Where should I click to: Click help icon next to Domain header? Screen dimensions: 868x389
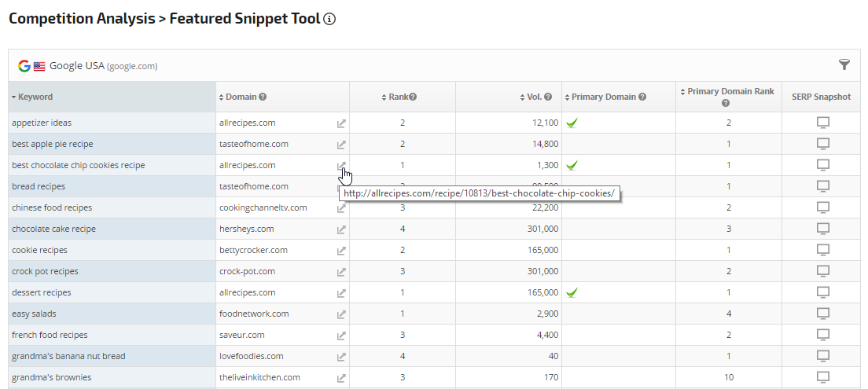263,97
